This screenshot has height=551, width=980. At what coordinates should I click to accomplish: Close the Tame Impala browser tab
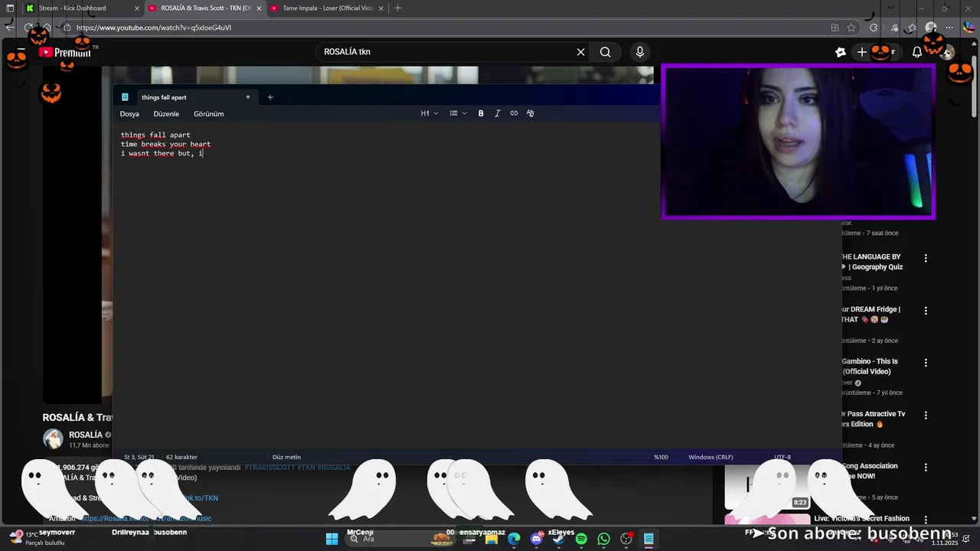click(381, 8)
